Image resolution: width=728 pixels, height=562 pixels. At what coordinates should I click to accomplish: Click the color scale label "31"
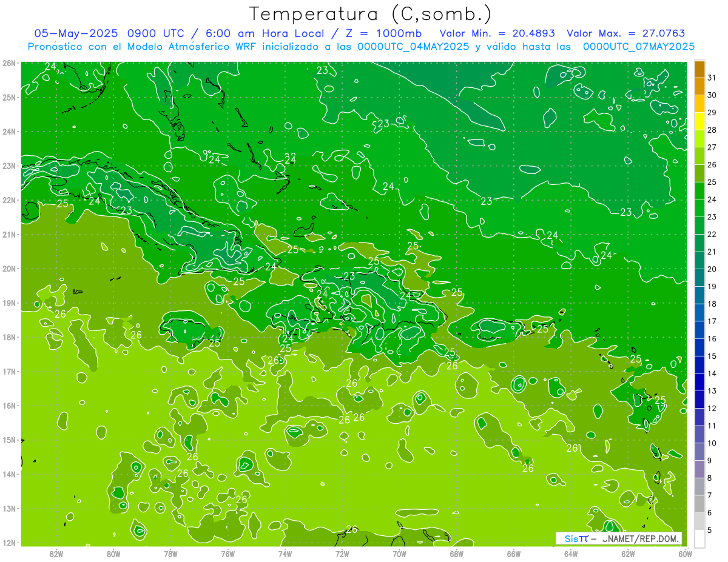(x=712, y=78)
